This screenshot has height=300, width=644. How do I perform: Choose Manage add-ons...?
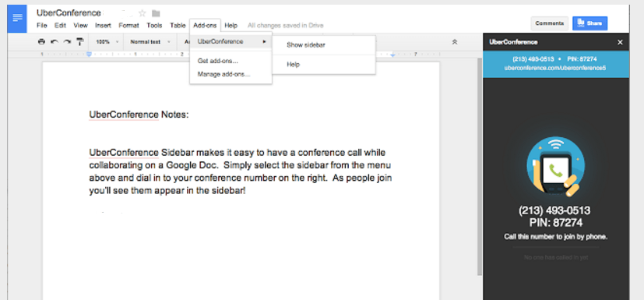pos(223,74)
